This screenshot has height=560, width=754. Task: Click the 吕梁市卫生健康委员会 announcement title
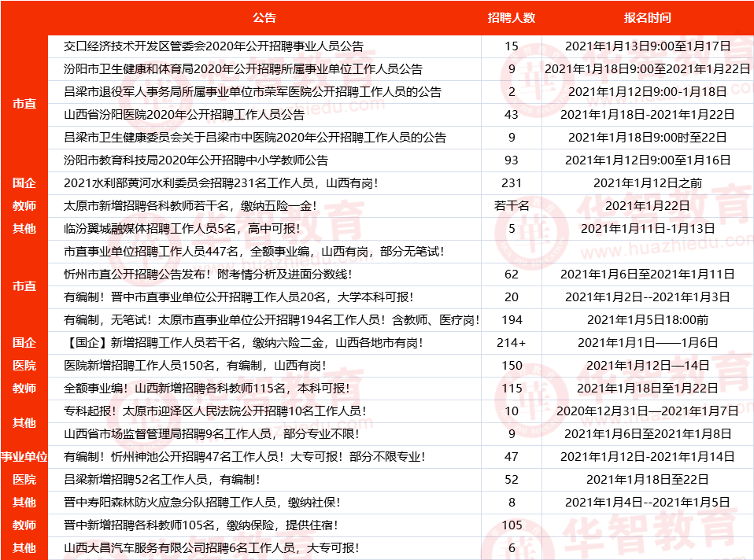click(255, 138)
